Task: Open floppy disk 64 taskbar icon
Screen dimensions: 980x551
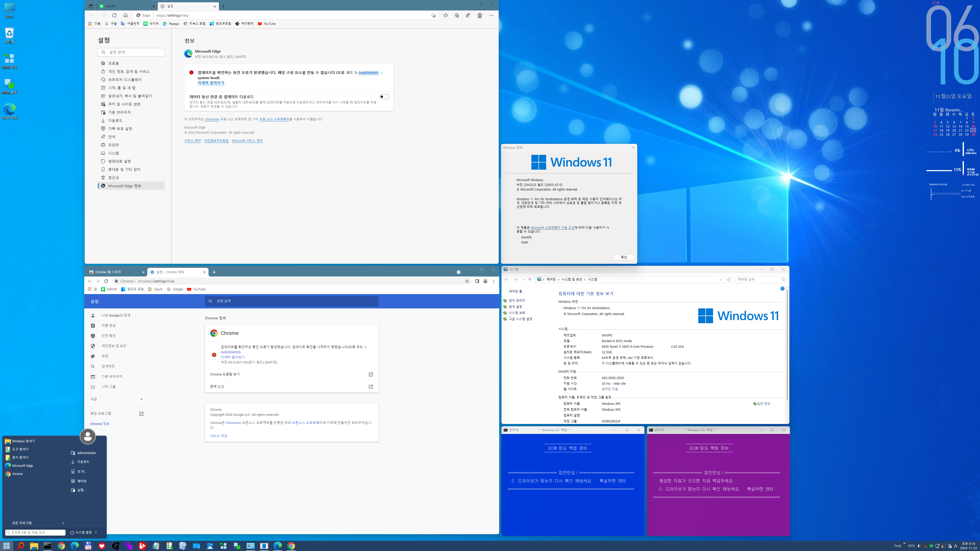Action: (x=88, y=546)
